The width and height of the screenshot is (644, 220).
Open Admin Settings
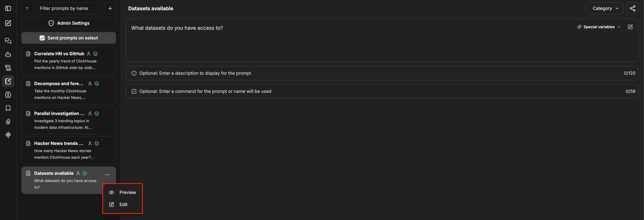[69, 23]
